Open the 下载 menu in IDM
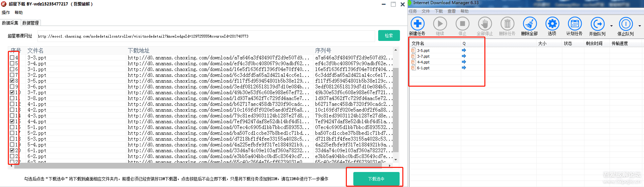The image size is (644, 187). [x=439, y=11]
